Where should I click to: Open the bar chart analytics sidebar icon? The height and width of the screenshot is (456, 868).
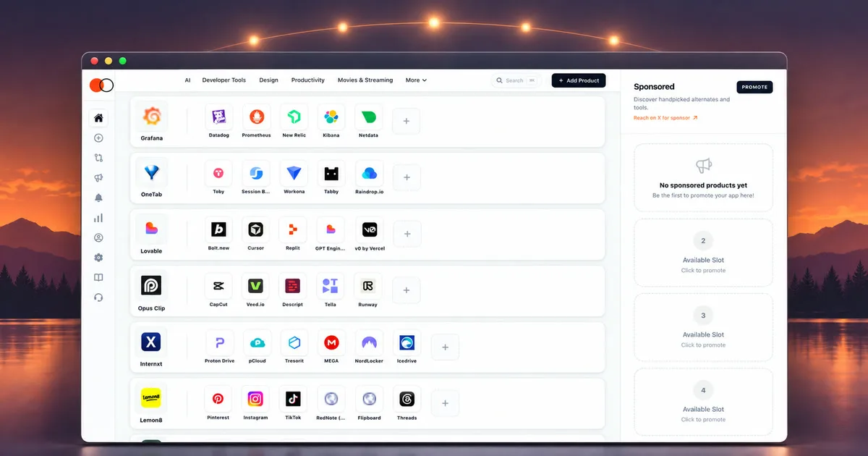click(98, 218)
